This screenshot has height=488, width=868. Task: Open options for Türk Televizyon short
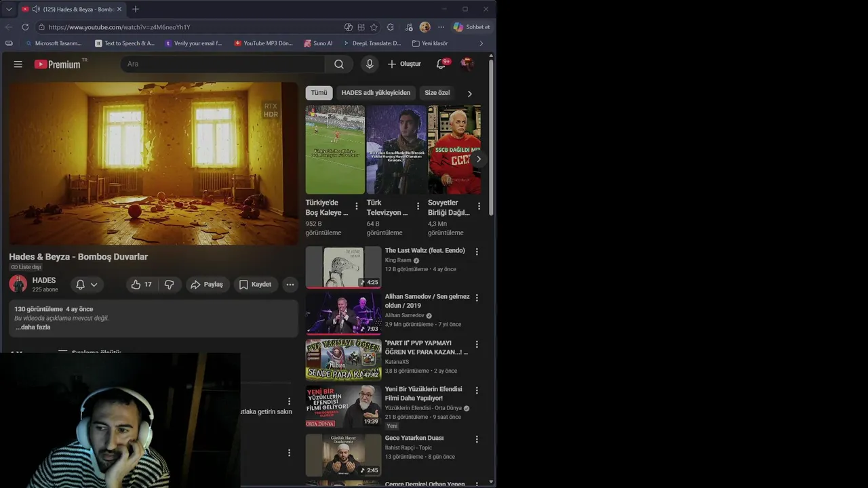coord(418,206)
